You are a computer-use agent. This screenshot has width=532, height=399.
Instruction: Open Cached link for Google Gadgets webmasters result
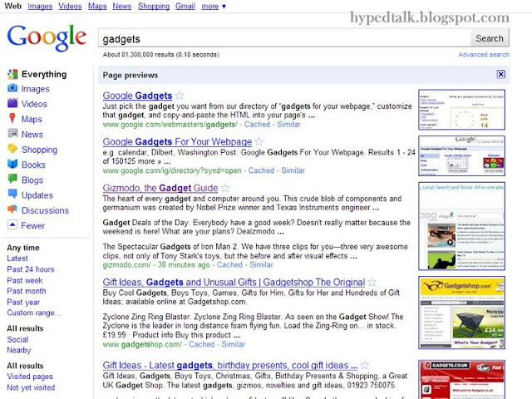coord(257,124)
